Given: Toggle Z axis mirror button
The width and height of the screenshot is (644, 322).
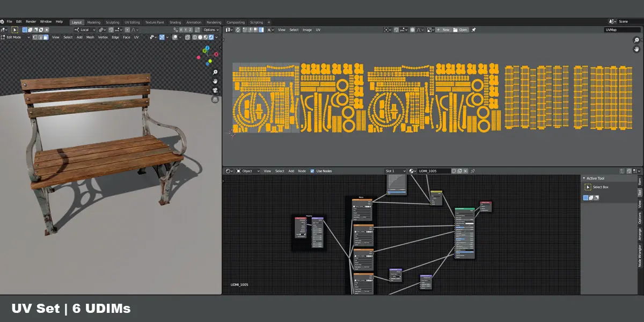Looking at the screenshot, I should [x=191, y=30].
